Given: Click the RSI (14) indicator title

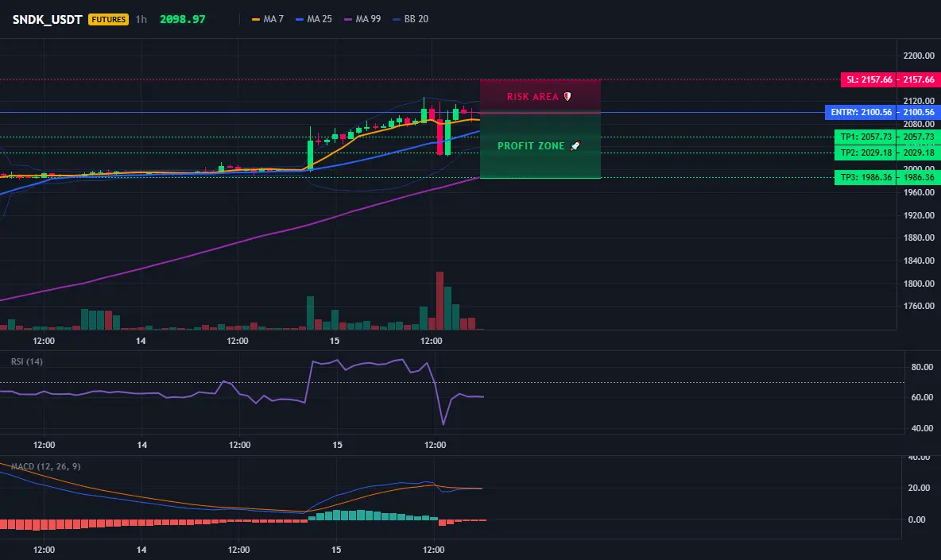Looking at the screenshot, I should (27, 361).
